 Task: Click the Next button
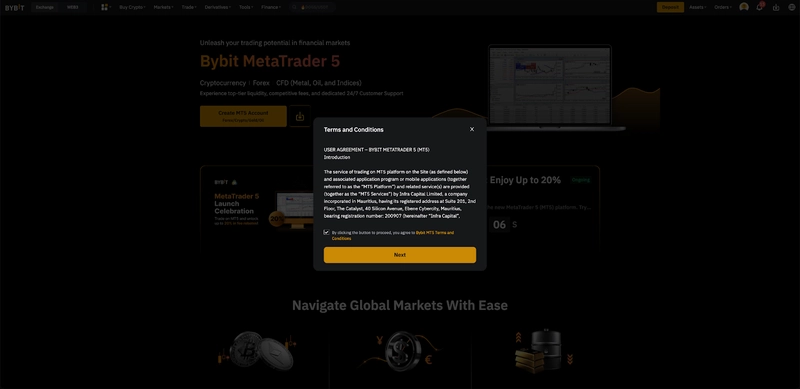click(x=400, y=255)
